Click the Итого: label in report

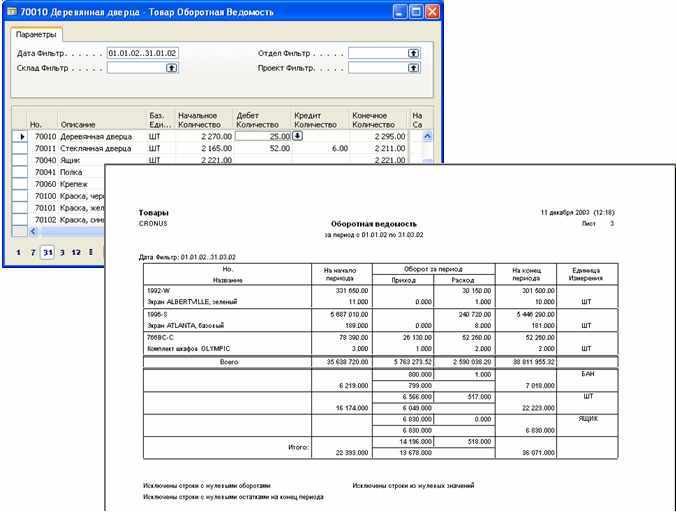[x=298, y=447]
